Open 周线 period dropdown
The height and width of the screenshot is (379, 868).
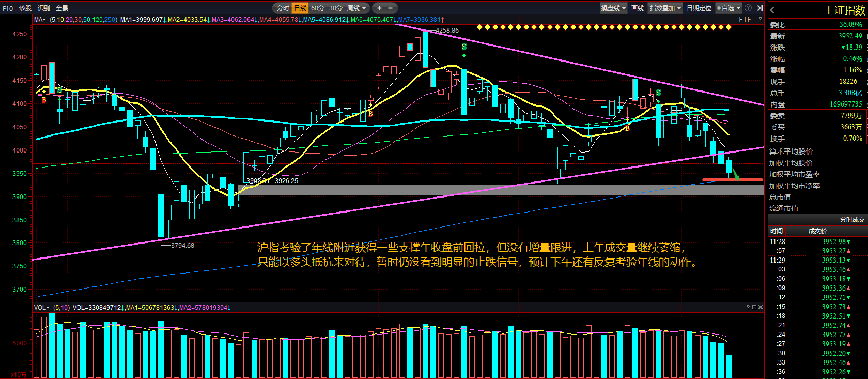[357, 8]
